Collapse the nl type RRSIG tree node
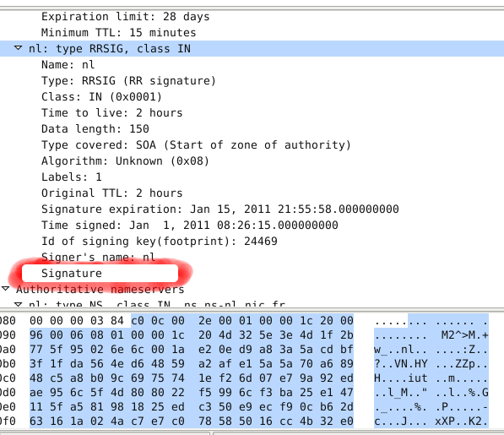 point(19,48)
